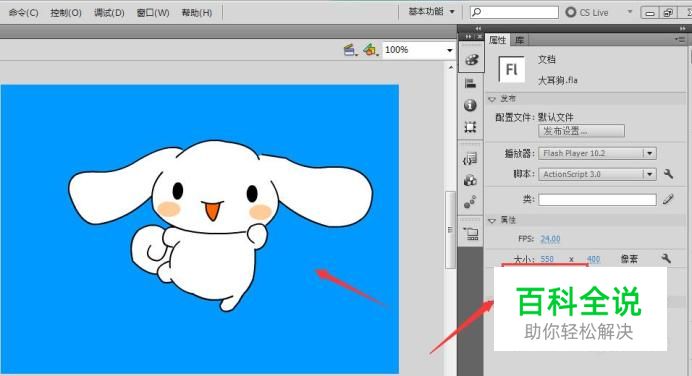Click the FPS 24.00 value
Screen dimensions: 692x376
coord(550,239)
